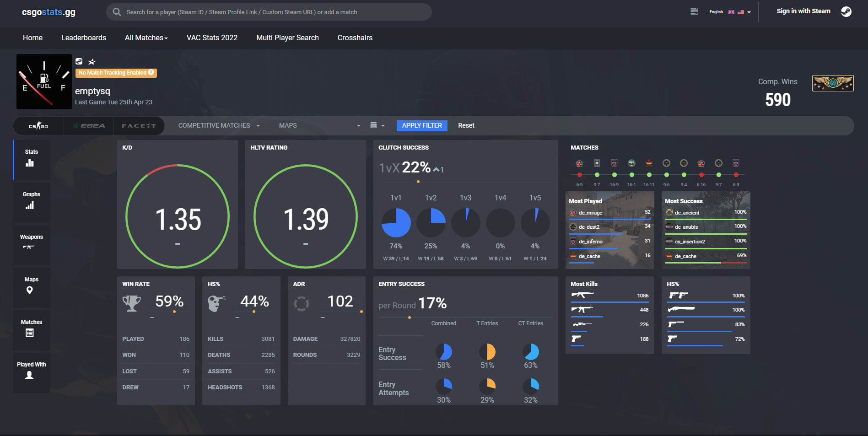Screen dimensions: 868x436
Task: Click the HLTV Rating 1.39 circle
Action: pyautogui.click(x=306, y=216)
